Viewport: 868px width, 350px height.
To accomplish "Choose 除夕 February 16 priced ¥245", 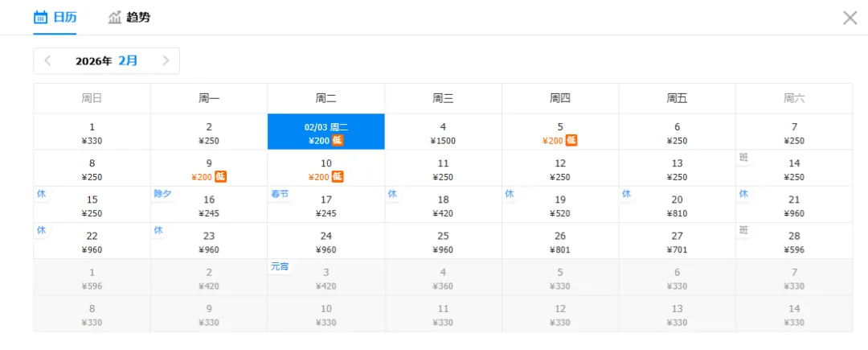I will click(x=209, y=205).
